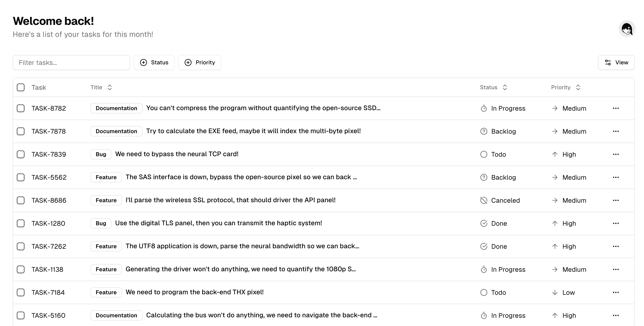Click the Low priority down-arrow icon

click(554, 292)
